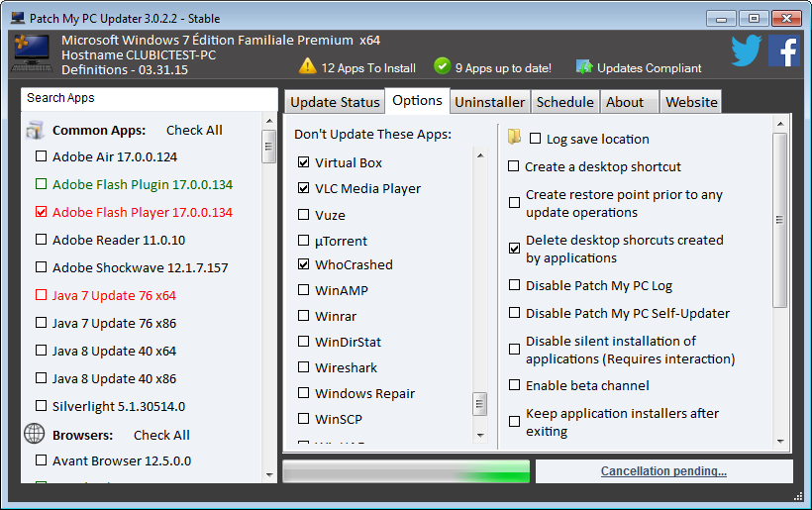812x510 pixels.
Task: Tick Disable Patch My PC Self-Updater
Action: (x=514, y=313)
